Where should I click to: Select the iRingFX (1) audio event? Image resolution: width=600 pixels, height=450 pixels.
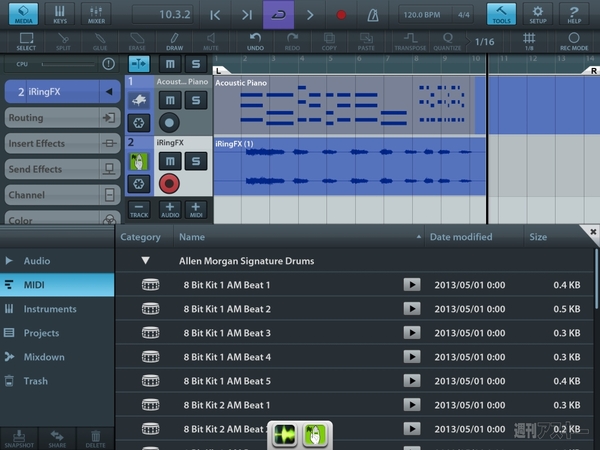[x=349, y=166]
